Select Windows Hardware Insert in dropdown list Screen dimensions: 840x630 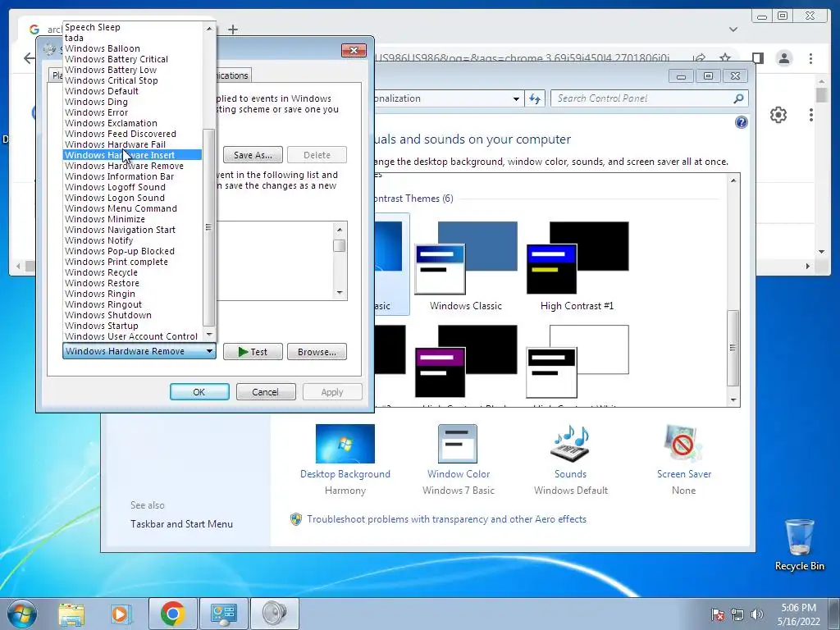tap(132, 155)
